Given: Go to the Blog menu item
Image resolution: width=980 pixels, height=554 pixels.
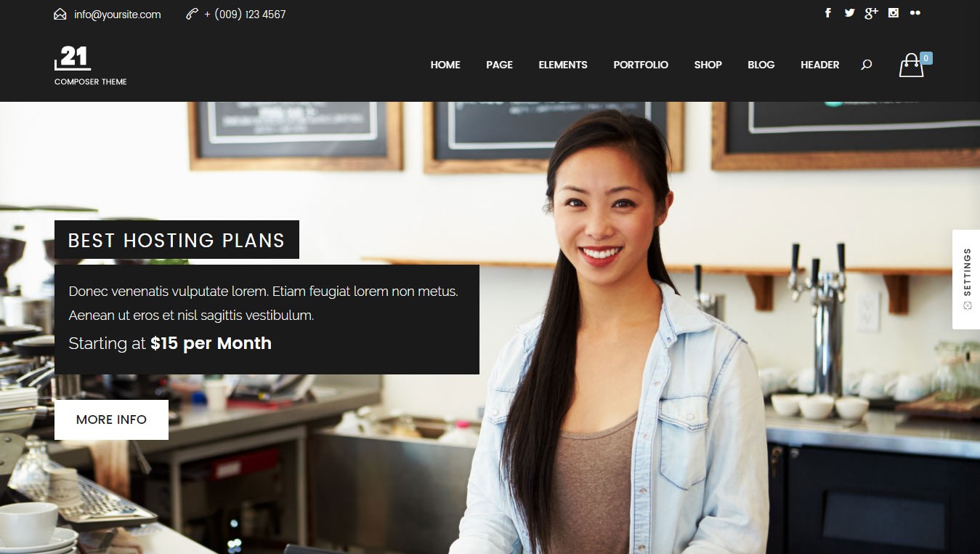Looking at the screenshot, I should coord(761,65).
